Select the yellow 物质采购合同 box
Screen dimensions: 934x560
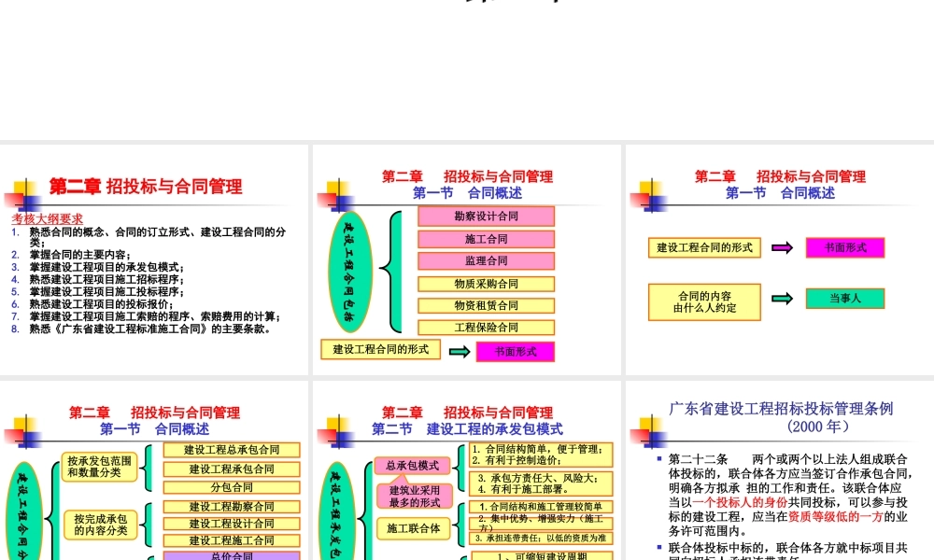pos(486,284)
